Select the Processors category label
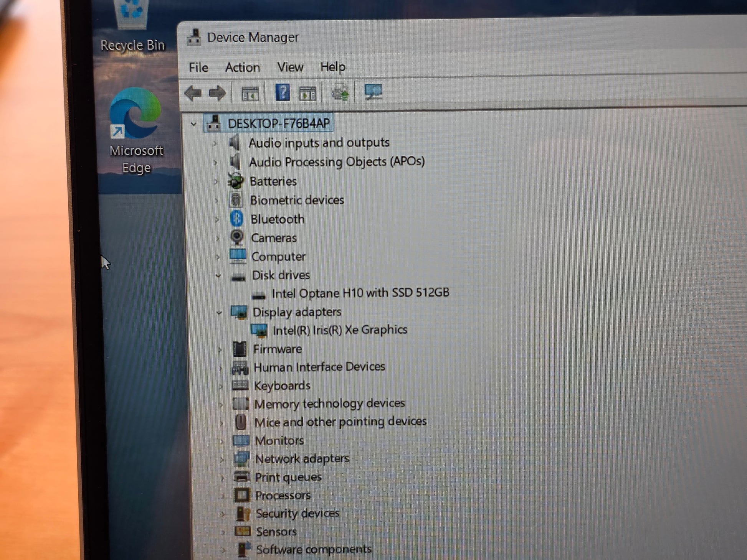The width and height of the screenshot is (747, 560). (283, 495)
